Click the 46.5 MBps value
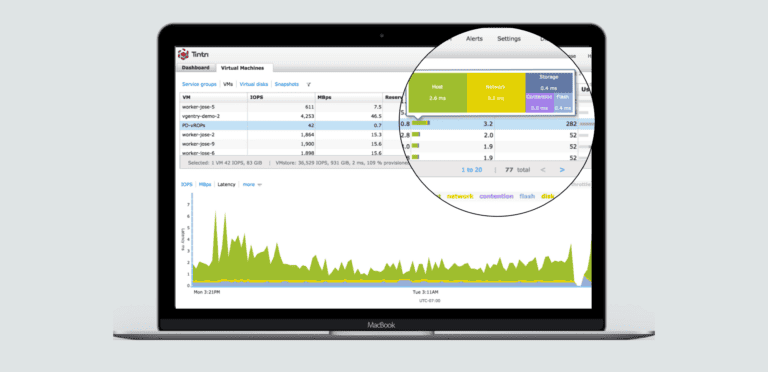This screenshot has height=372, width=768. tap(376, 116)
